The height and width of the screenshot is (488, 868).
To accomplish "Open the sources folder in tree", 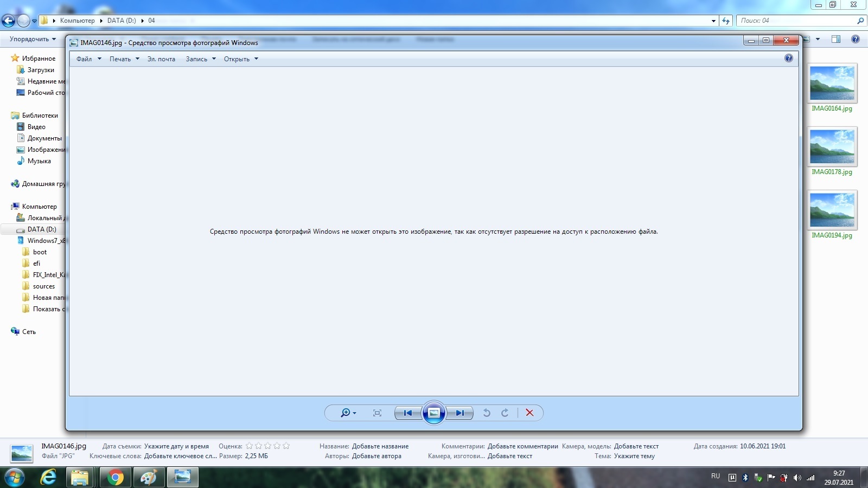I will click(43, 286).
